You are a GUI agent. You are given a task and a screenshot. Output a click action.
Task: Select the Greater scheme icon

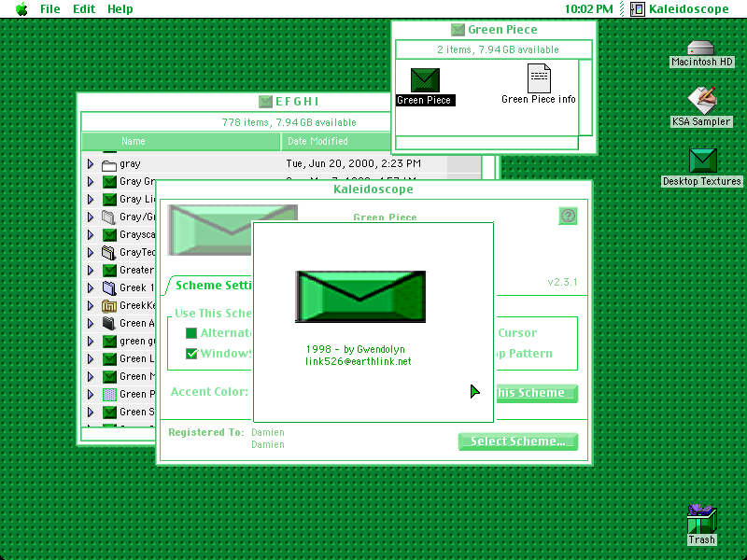pos(109,271)
